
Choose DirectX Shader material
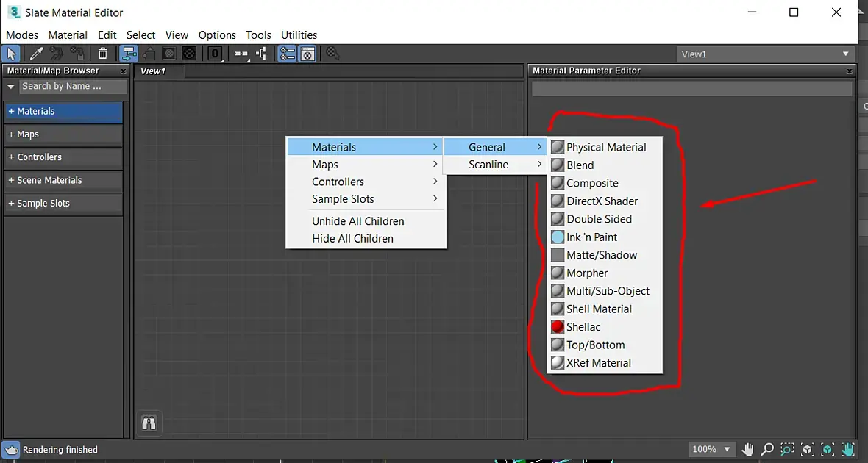click(605, 201)
